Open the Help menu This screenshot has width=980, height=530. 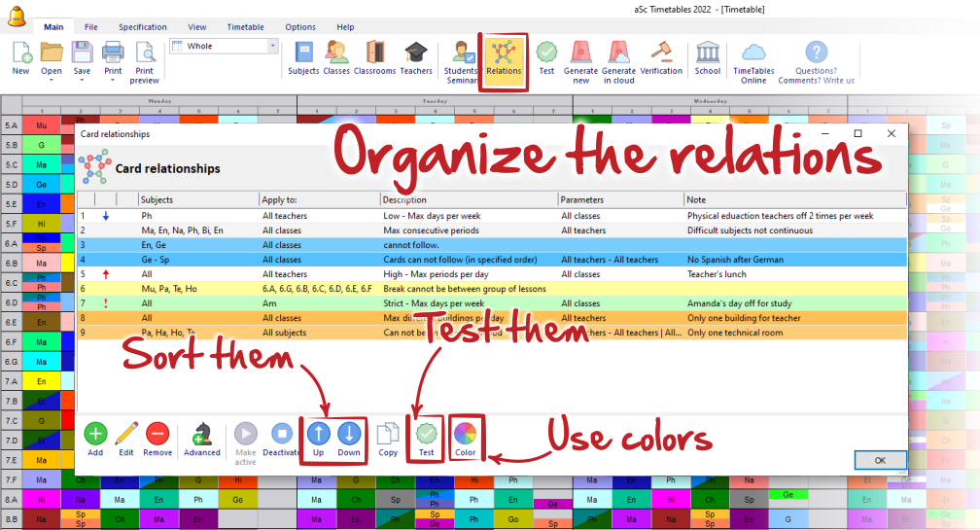[345, 27]
